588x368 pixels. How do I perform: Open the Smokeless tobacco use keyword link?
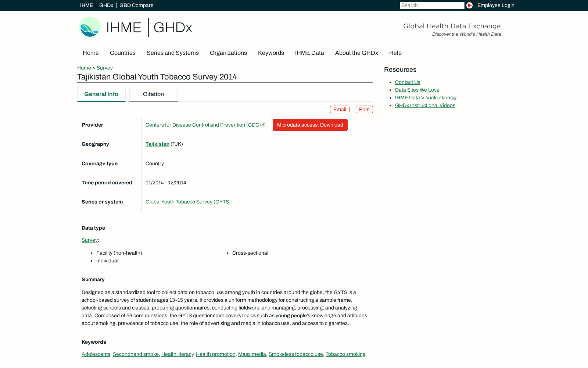pyautogui.click(x=296, y=354)
